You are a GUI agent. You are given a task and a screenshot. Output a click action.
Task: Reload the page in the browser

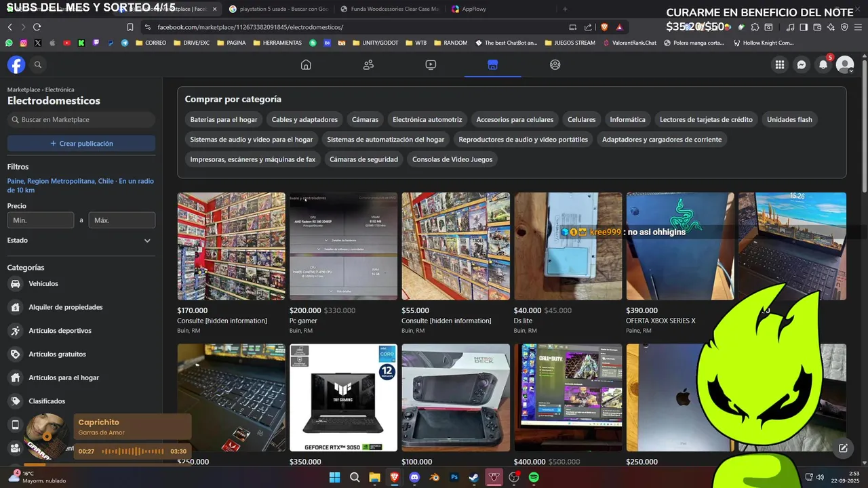point(37,27)
